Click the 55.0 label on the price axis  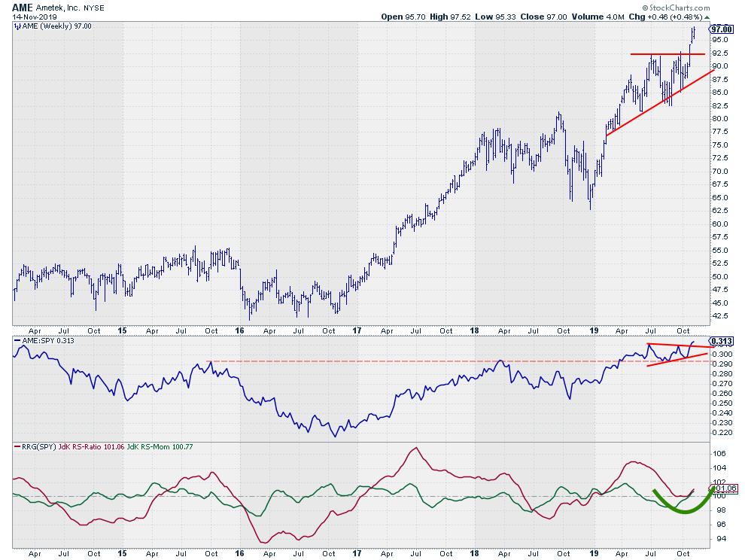click(x=719, y=250)
